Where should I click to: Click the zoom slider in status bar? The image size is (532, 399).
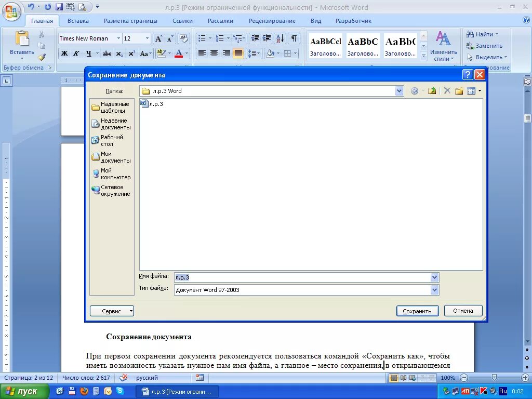pyautogui.click(x=495, y=378)
